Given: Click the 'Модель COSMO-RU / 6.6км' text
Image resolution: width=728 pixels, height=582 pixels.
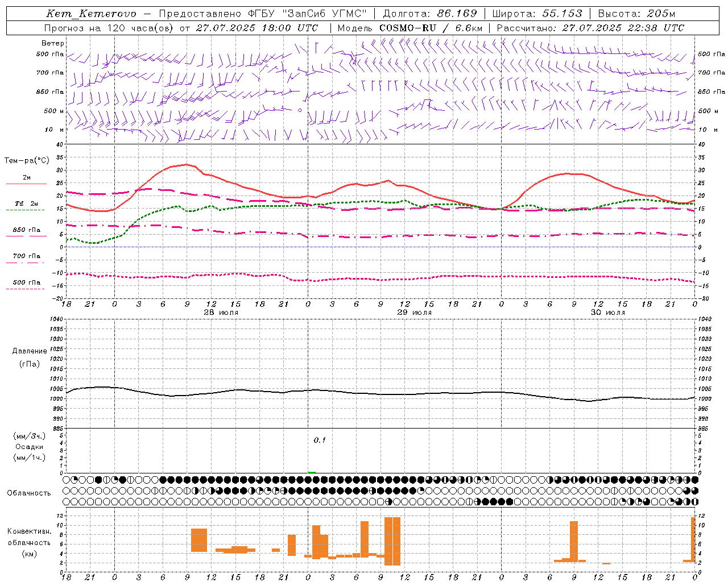Looking at the screenshot, I should tap(409, 28).
